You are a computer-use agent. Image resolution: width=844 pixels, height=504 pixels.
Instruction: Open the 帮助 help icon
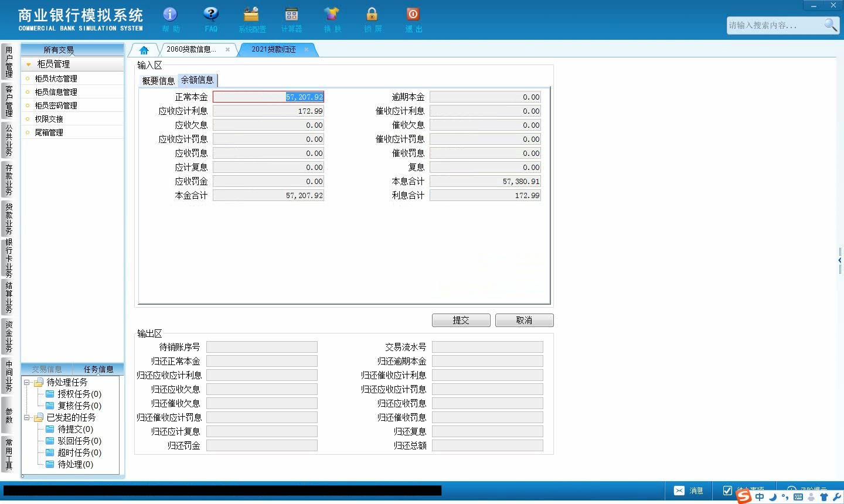coord(170,14)
